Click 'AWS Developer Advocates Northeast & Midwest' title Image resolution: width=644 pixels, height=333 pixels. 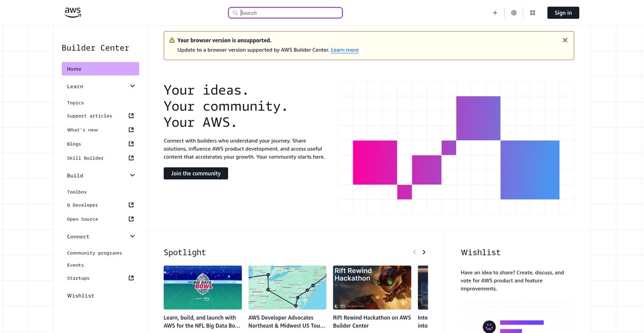(x=287, y=321)
